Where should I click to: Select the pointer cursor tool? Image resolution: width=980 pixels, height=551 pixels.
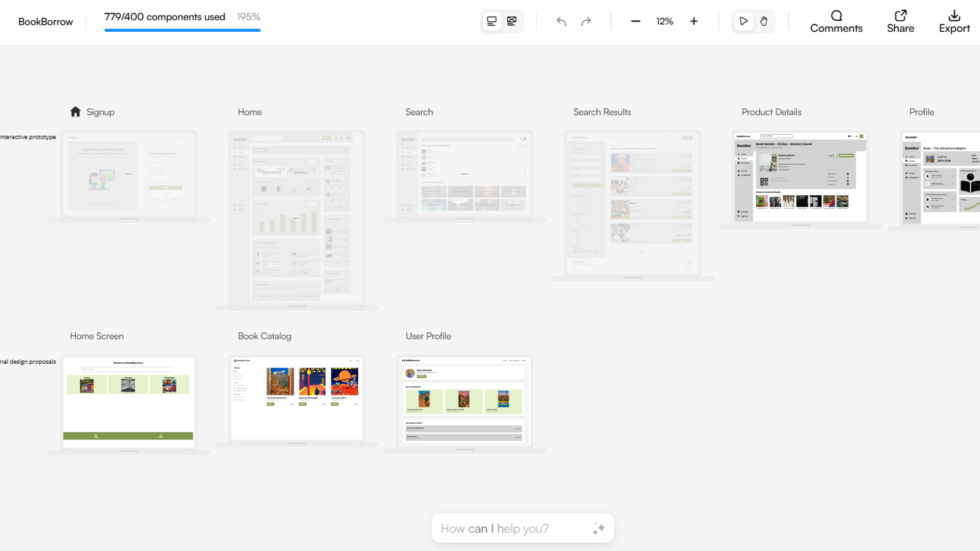click(x=744, y=21)
